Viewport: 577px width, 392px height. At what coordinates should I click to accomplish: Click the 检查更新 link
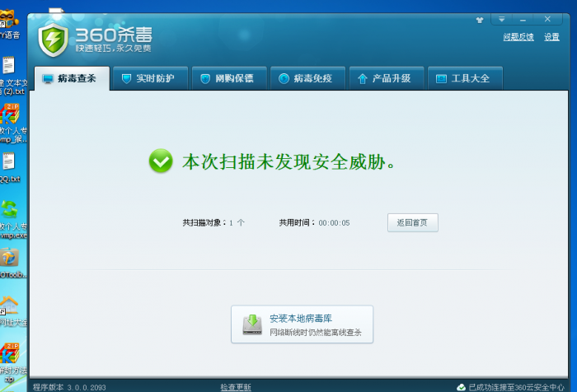coord(236,387)
